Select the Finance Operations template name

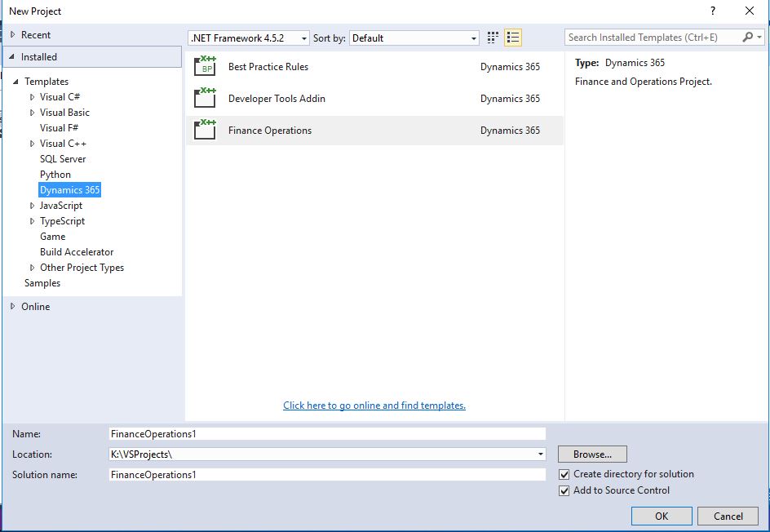coord(270,131)
